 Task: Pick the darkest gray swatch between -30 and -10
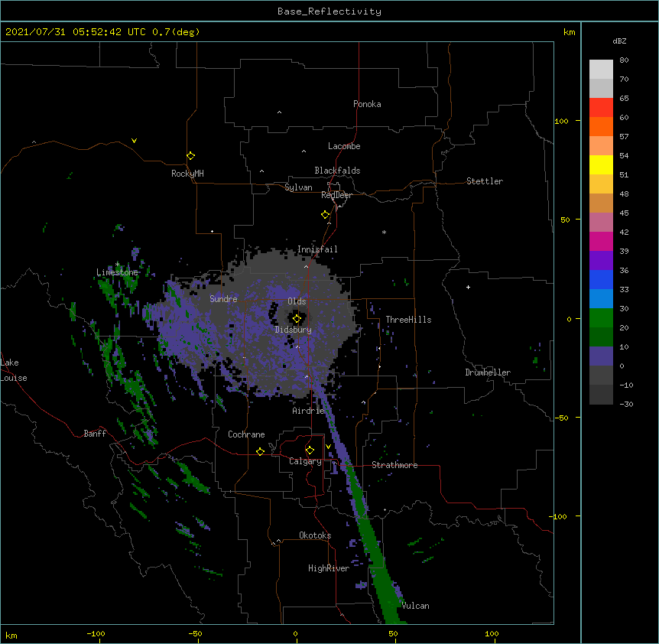(601, 395)
